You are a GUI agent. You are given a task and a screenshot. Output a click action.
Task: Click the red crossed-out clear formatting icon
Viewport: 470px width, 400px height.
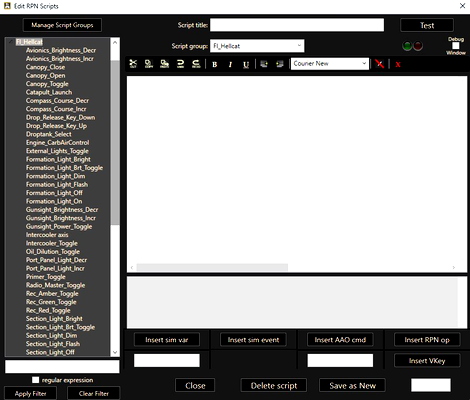coord(379,64)
